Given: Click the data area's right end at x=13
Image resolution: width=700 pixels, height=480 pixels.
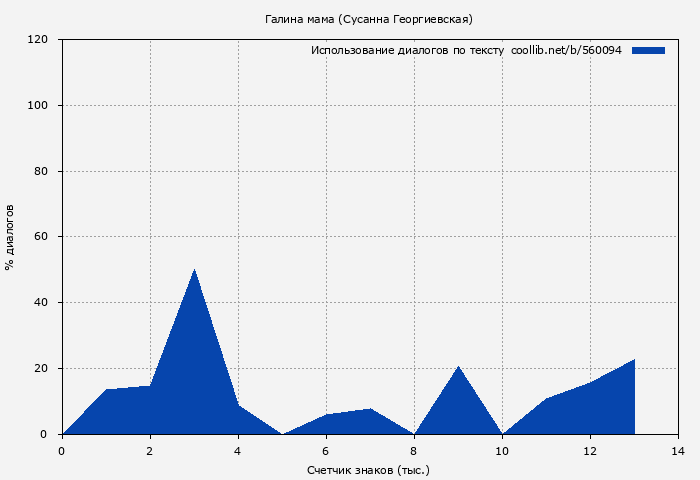Looking at the screenshot, I should [x=633, y=361].
